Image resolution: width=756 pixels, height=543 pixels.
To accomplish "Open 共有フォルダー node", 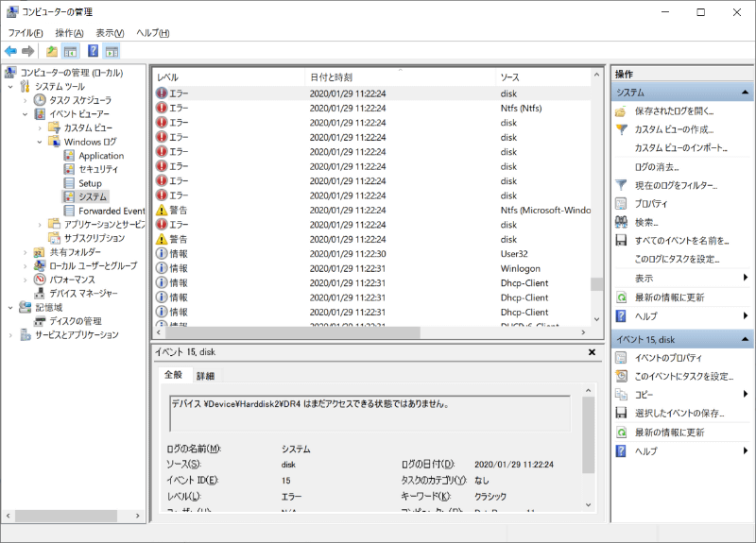I will click(75, 252).
